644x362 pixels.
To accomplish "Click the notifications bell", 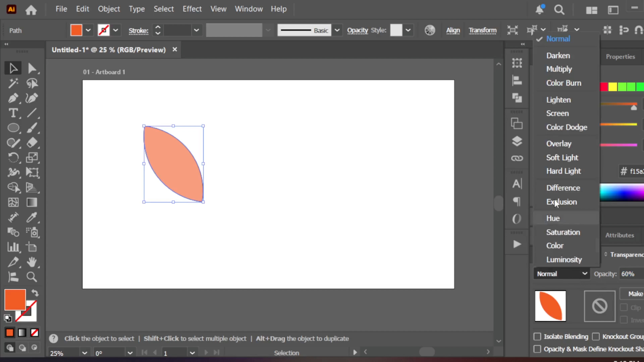I will pos(540,10).
